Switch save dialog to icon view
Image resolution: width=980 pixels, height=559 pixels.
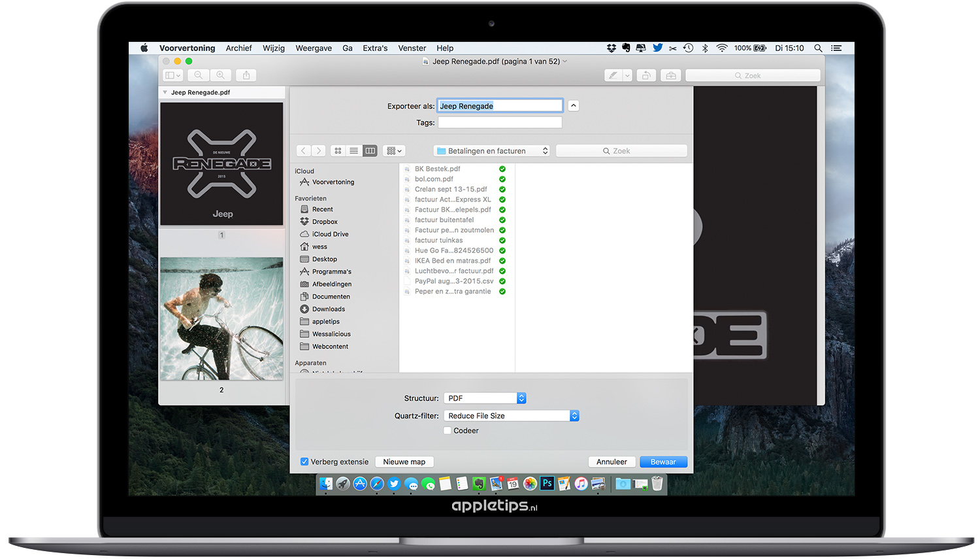coord(338,151)
